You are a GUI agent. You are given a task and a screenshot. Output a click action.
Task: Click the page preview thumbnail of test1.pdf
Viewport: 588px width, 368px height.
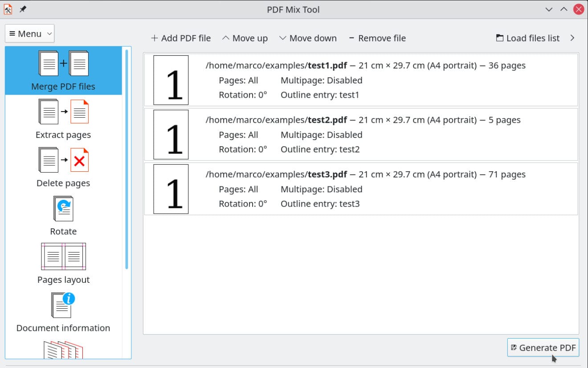[171, 80]
